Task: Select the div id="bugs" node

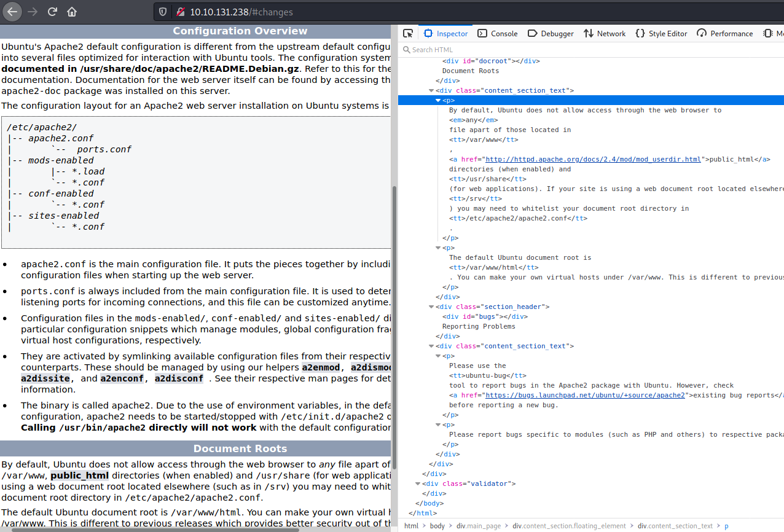Action: [485, 316]
